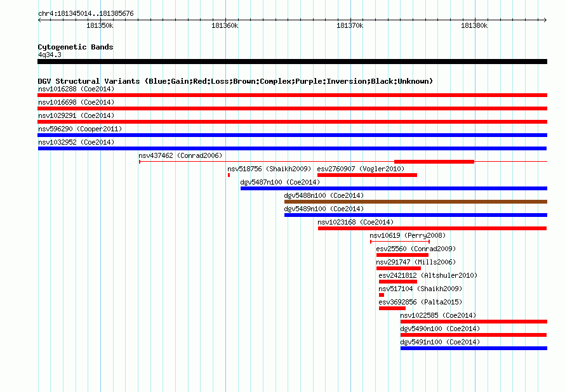Click the red bar under nsv291747
The image size is (565, 392).
click(x=399, y=268)
